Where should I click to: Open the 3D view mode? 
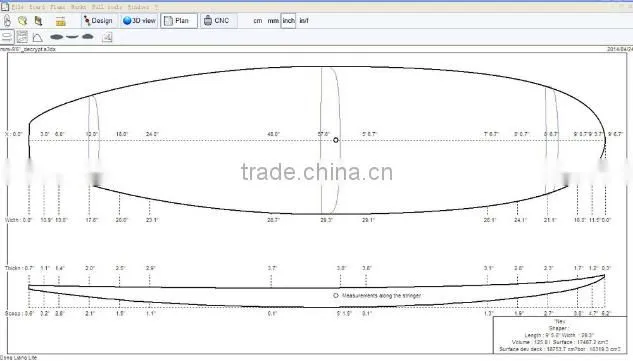coord(139,21)
